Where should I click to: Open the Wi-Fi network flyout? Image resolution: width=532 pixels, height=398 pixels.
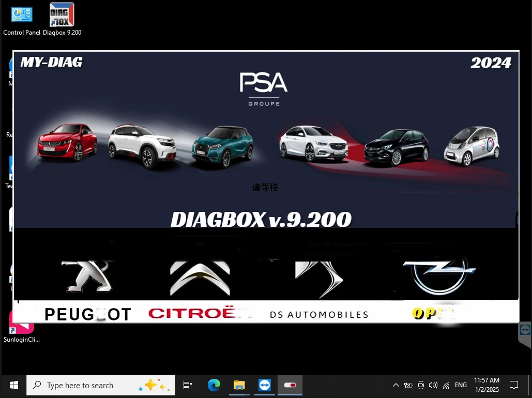[x=446, y=385]
